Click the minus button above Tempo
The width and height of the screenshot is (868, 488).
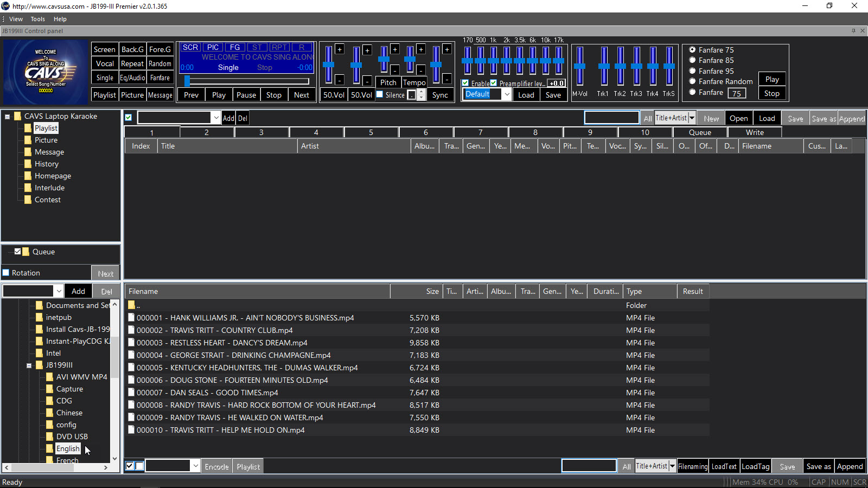click(421, 70)
